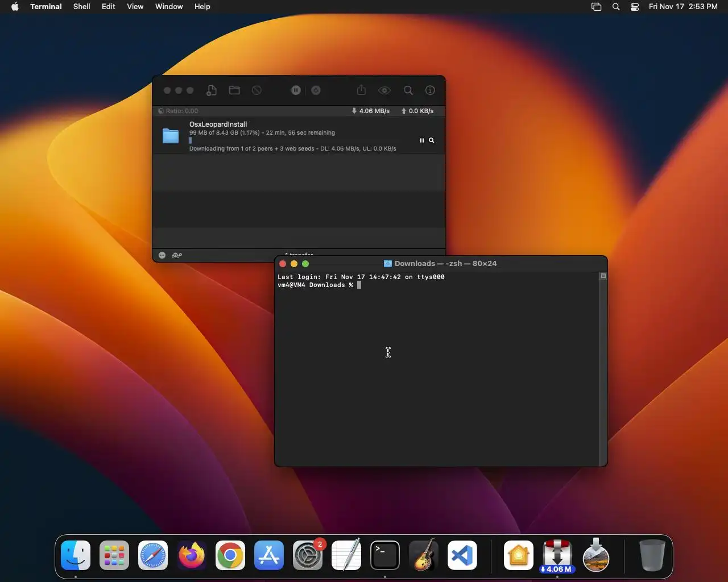The image size is (728, 582).
Task: Launch GarageBand from the Dock
Action: coord(424,555)
